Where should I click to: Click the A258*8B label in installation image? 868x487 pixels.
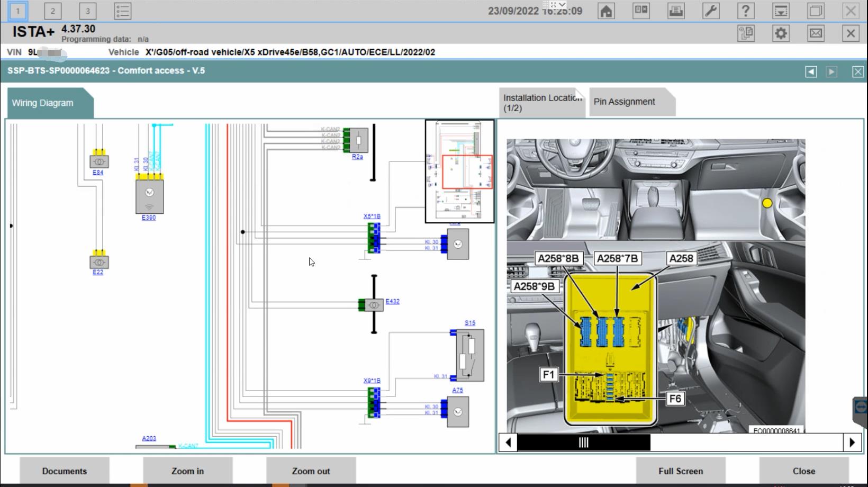coord(558,258)
